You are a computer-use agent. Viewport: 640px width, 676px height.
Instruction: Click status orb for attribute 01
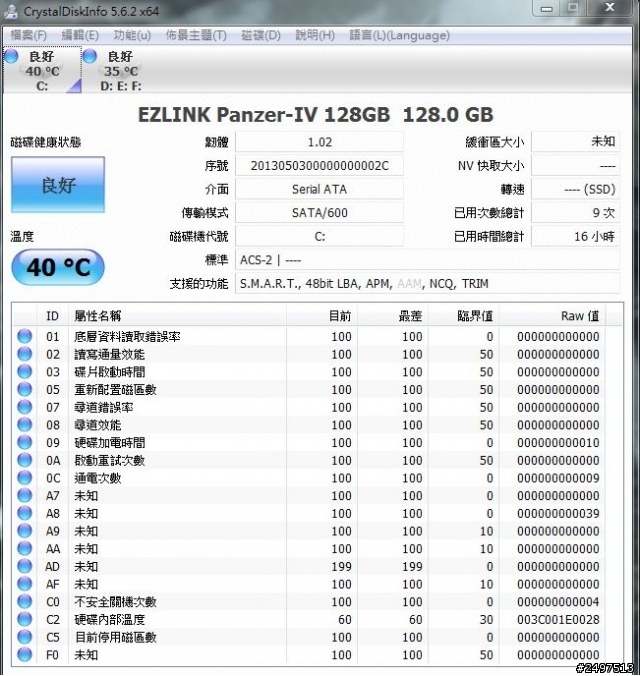click(x=25, y=336)
